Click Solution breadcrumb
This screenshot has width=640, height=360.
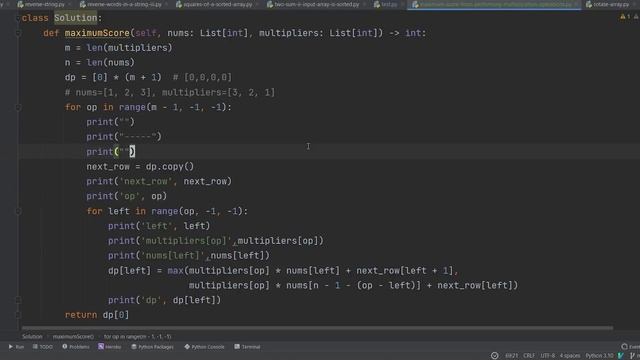(x=32, y=337)
